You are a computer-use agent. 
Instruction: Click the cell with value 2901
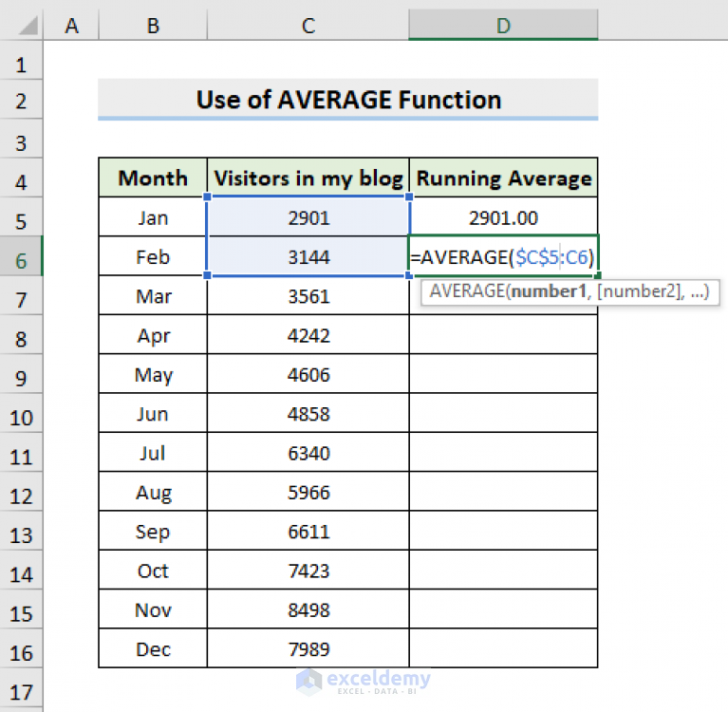(308, 216)
